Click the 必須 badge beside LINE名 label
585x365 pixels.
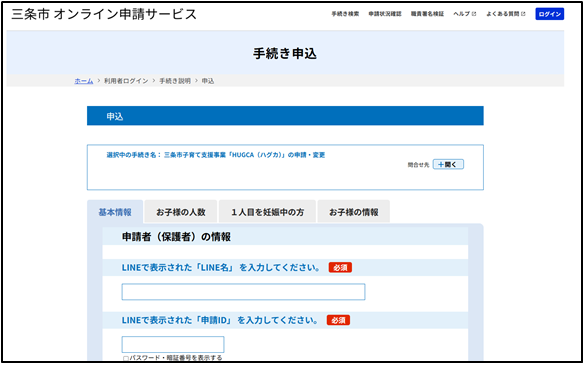tap(340, 268)
